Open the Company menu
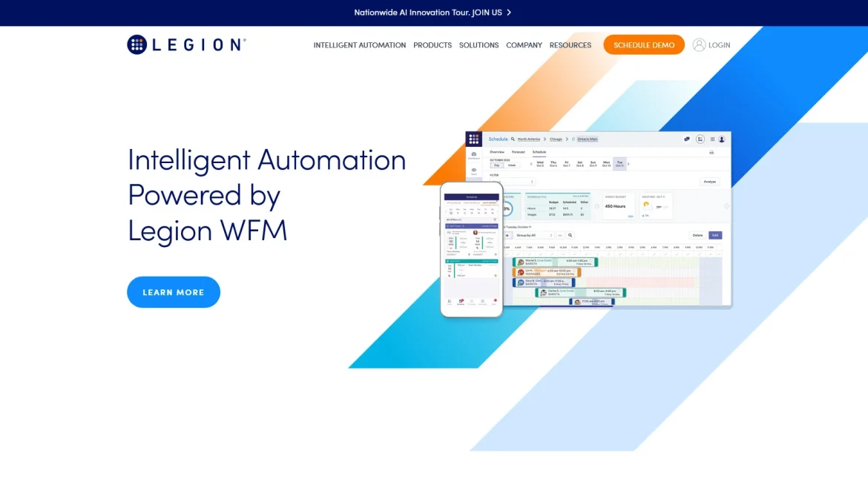Screen dimensions: 868x482 524,45
